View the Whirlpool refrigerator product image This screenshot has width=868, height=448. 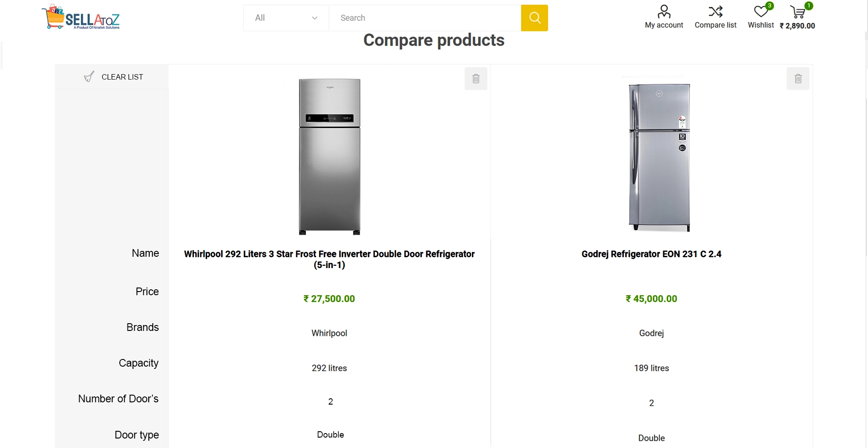330,156
